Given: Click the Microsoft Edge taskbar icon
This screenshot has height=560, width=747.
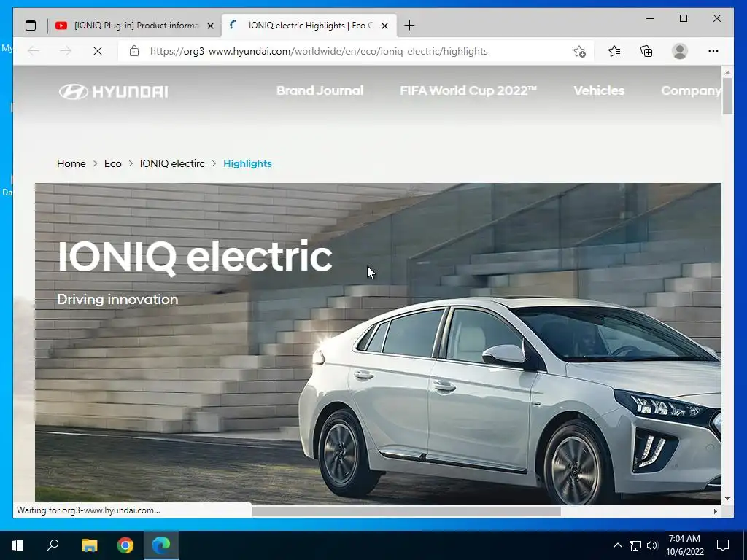Looking at the screenshot, I should click(161, 545).
